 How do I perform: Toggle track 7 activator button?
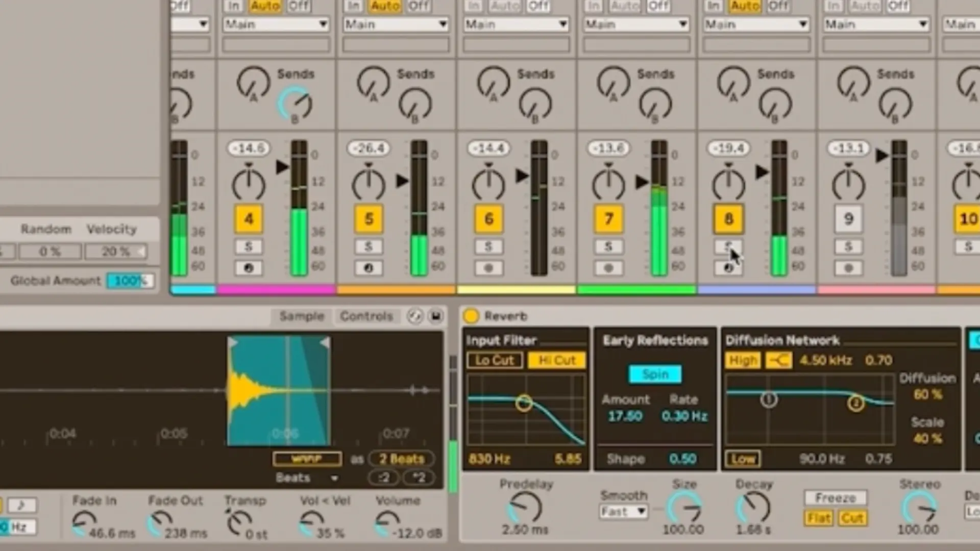click(x=608, y=219)
